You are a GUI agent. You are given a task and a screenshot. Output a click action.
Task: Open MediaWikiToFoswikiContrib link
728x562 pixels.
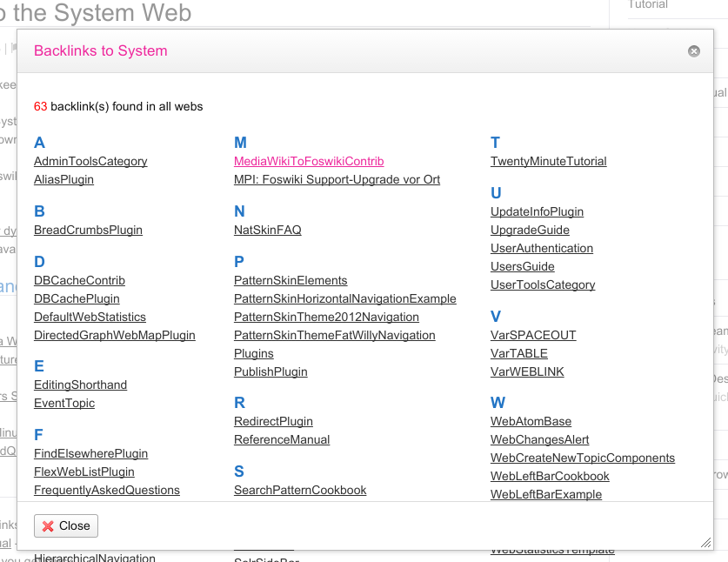pos(309,161)
